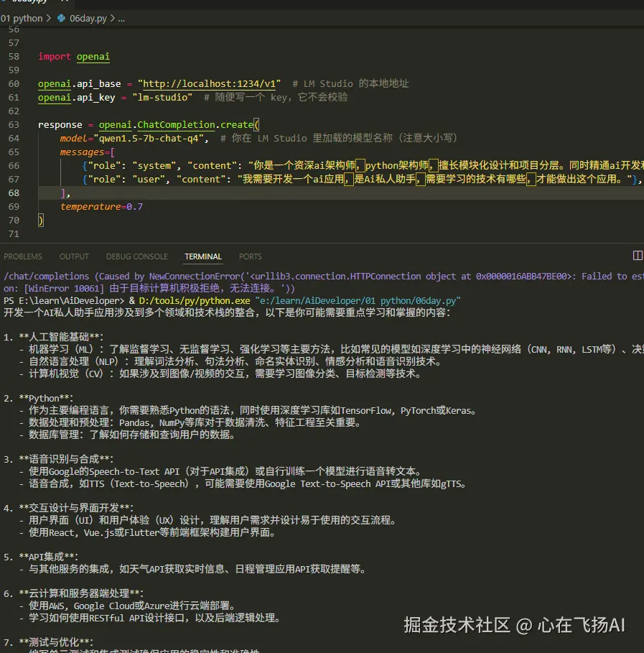
Task: Click the "qwen1.5-7b-chat-q4" model string
Action: click(x=149, y=138)
